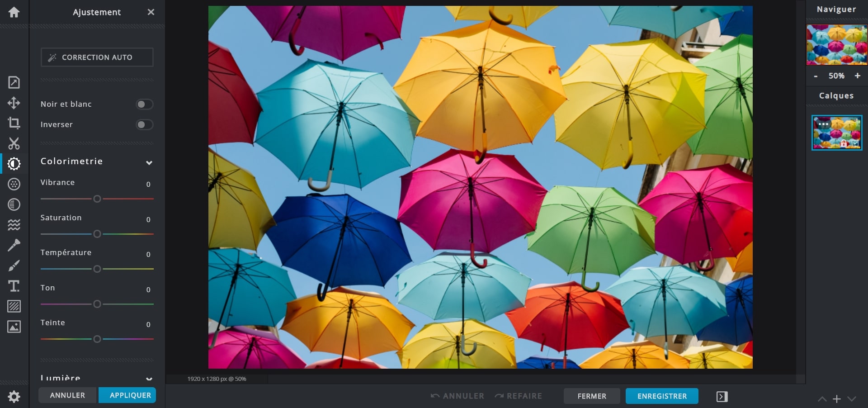
Task: Toggle the Inverser switch
Action: [145, 125]
